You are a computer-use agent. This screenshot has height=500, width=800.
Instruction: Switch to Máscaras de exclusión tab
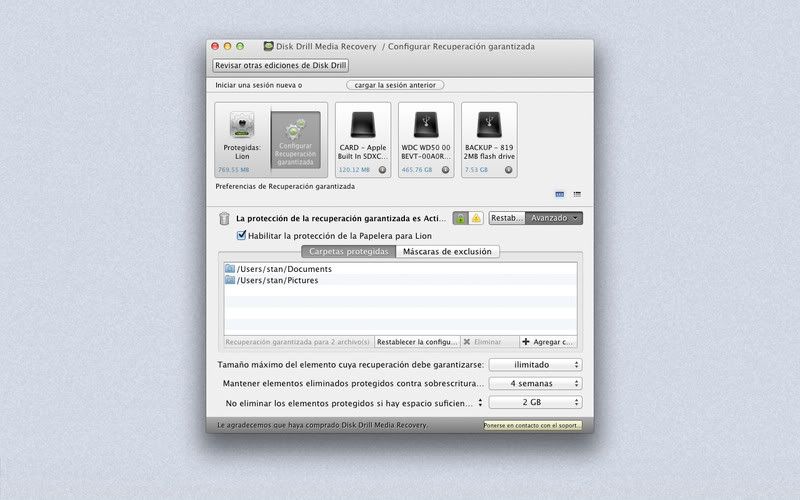[447, 252]
